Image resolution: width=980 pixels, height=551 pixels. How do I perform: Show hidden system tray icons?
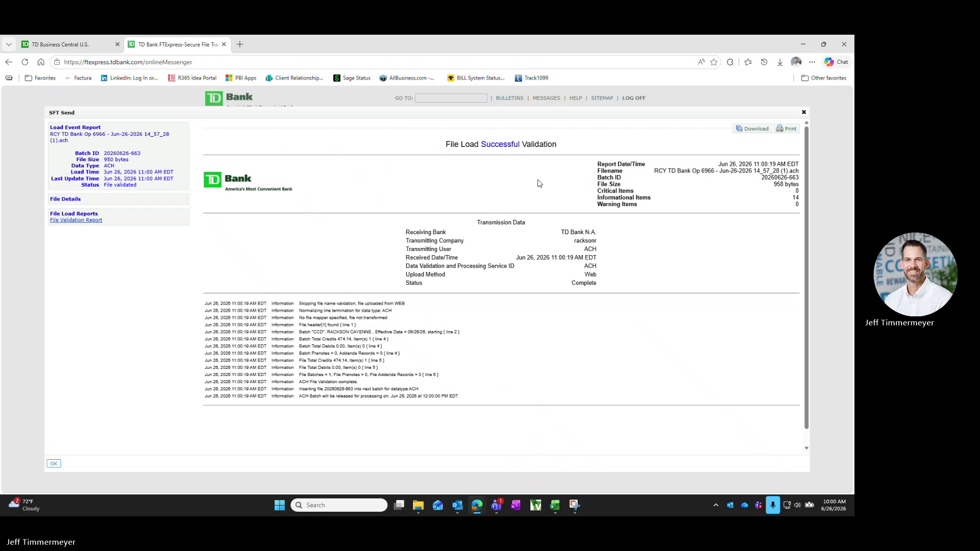tap(716, 505)
